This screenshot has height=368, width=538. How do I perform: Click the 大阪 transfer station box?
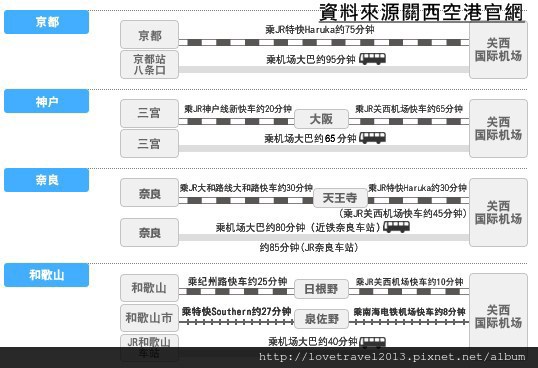pos(321,119)
